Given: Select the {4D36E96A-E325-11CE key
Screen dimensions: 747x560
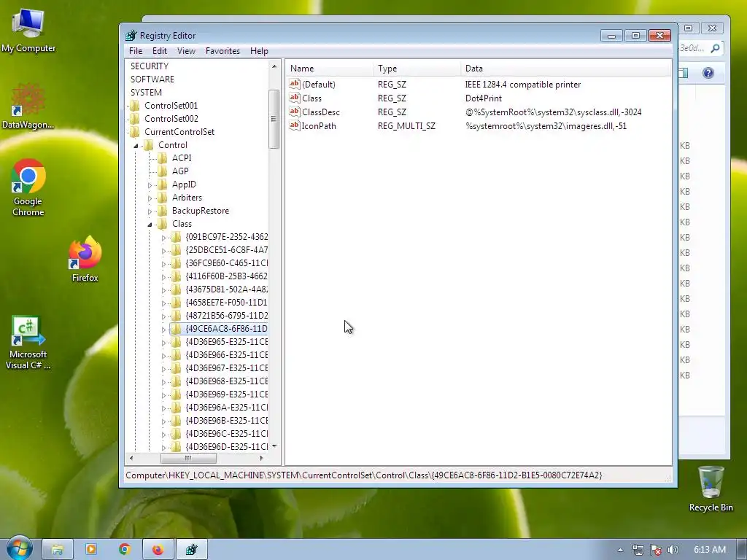Looking at the screenshot, I should pos(226,407).
